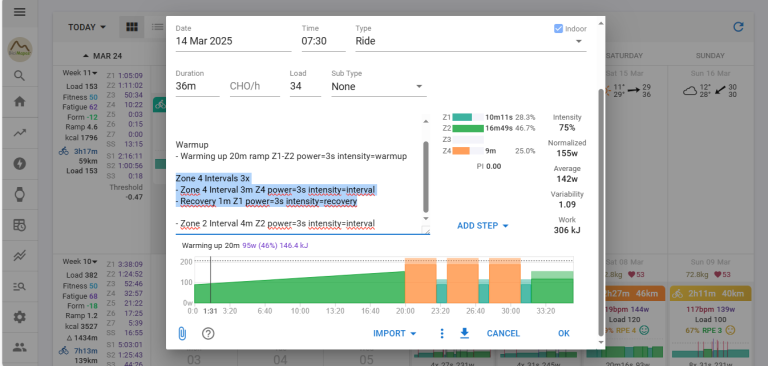Click the Work 306 kJ value
Viewport: 768px width, 366px height.
click(567, 230)
